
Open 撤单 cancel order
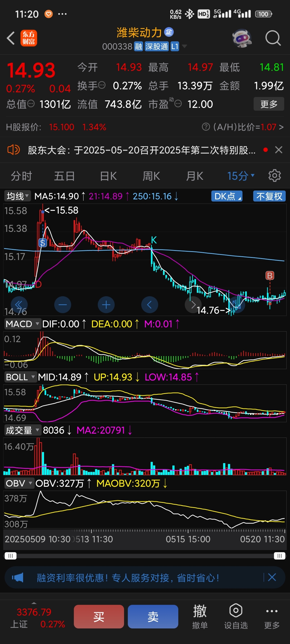click(200, 617)
